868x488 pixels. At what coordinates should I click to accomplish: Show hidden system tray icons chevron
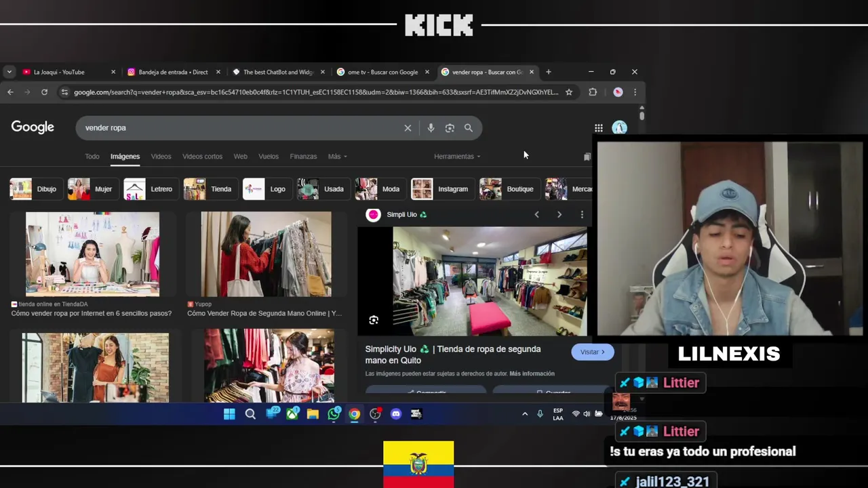tap(525, 414)
